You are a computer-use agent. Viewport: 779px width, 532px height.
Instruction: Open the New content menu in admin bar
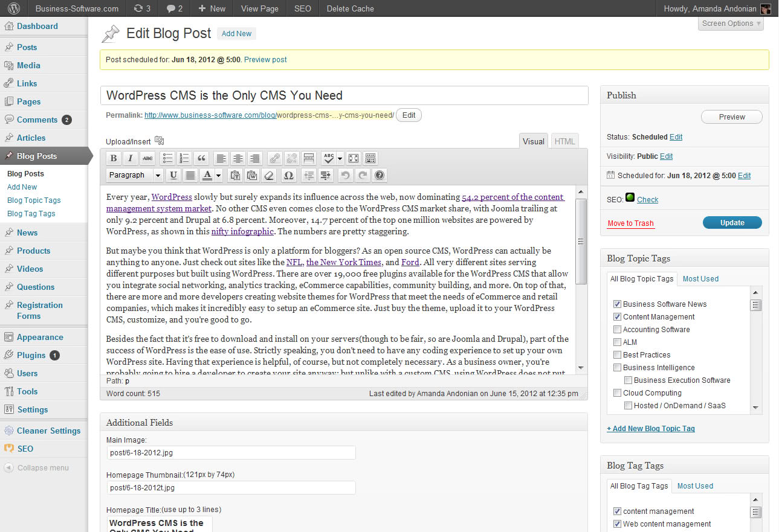click(212, 8)
